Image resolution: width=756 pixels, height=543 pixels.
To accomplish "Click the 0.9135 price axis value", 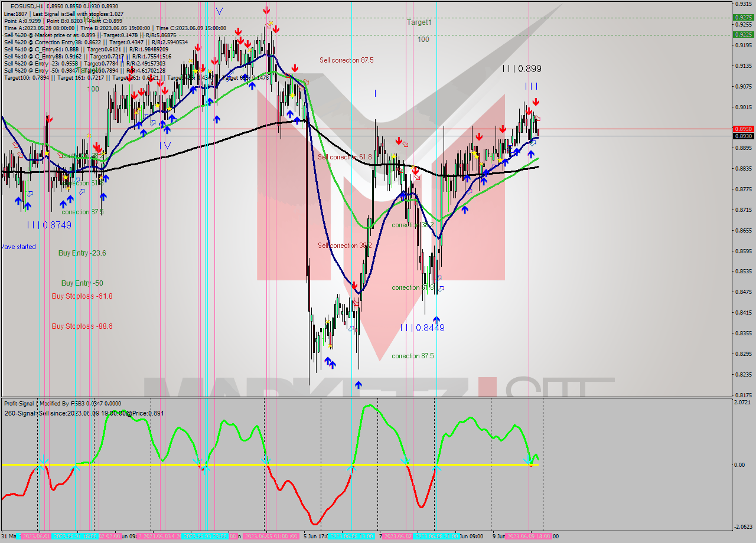I will pos(742,66).
